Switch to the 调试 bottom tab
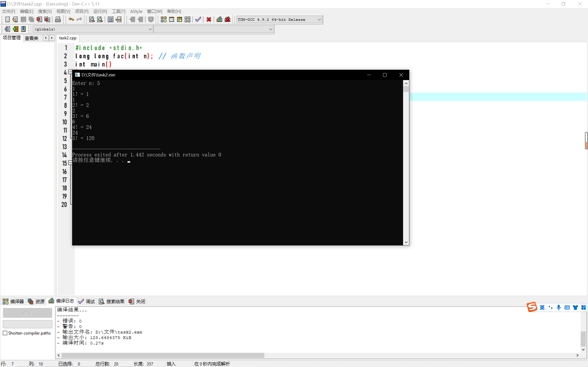 click(87, 301)
